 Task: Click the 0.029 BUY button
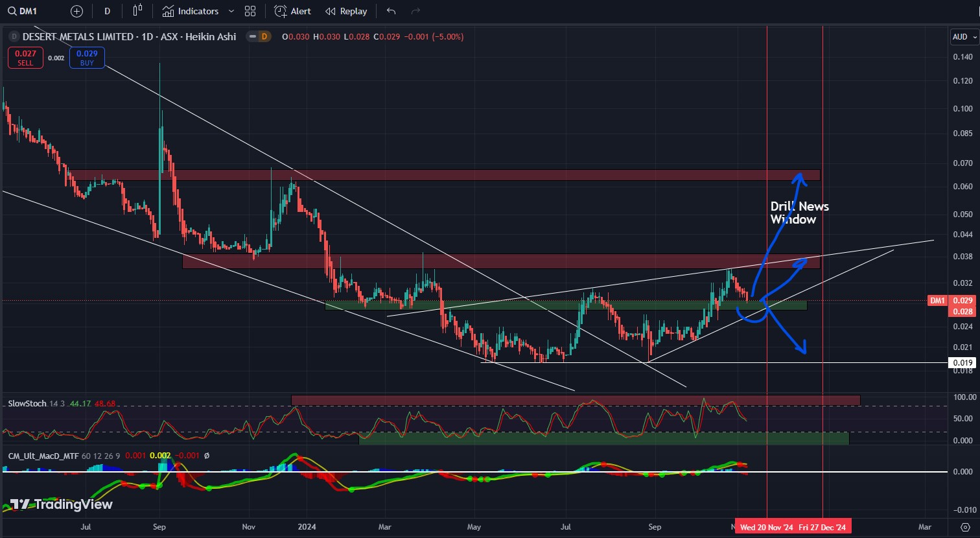click(x=87, y=58)
